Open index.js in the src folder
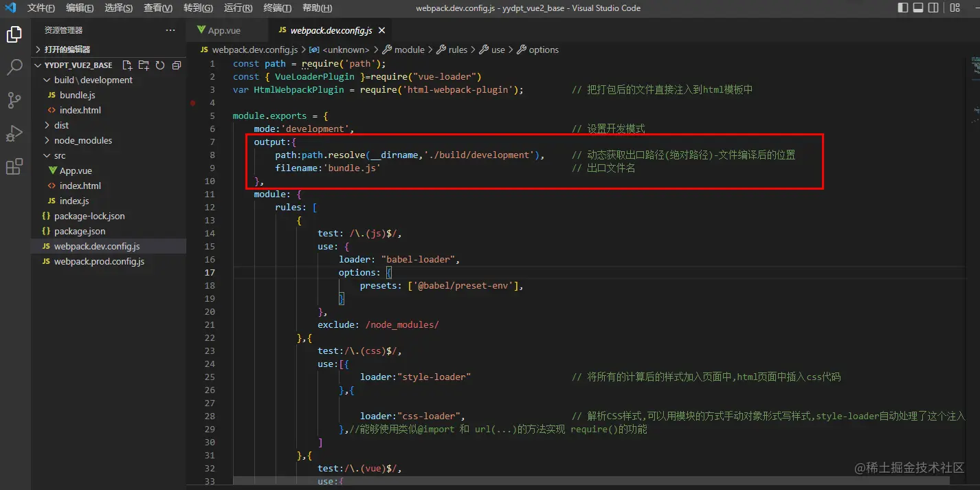 click(x=109, y=201)
